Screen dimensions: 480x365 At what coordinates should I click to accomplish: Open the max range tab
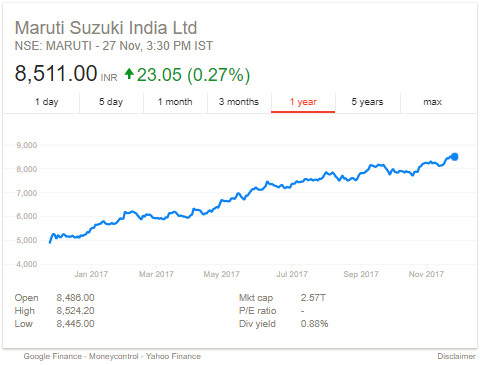click(x=432, y=102)
